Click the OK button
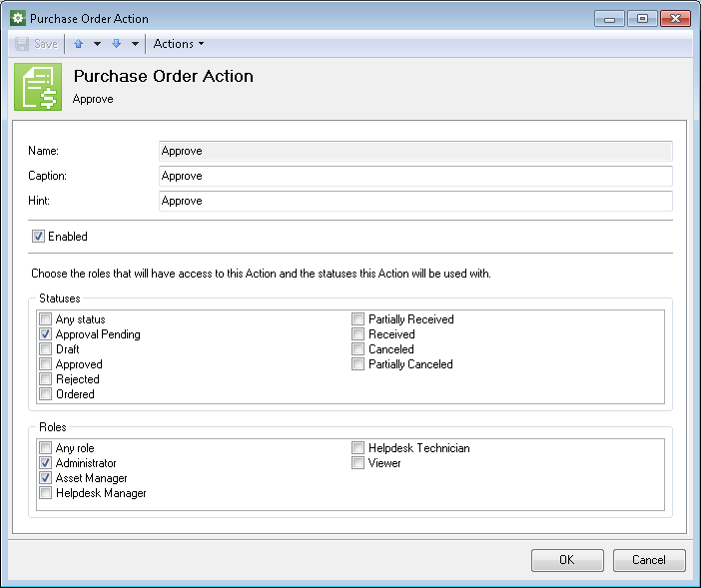 click(567, 560)
